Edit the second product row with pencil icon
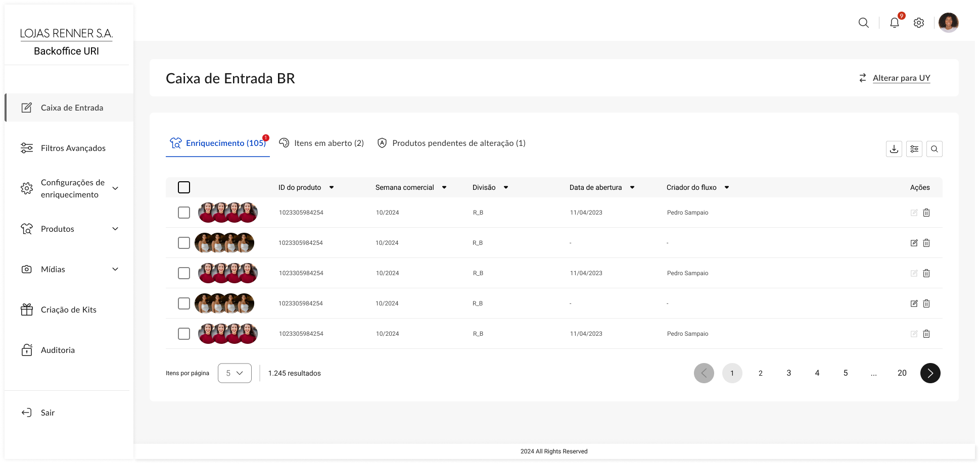This screenshot has height=464, width=980. 914,243
